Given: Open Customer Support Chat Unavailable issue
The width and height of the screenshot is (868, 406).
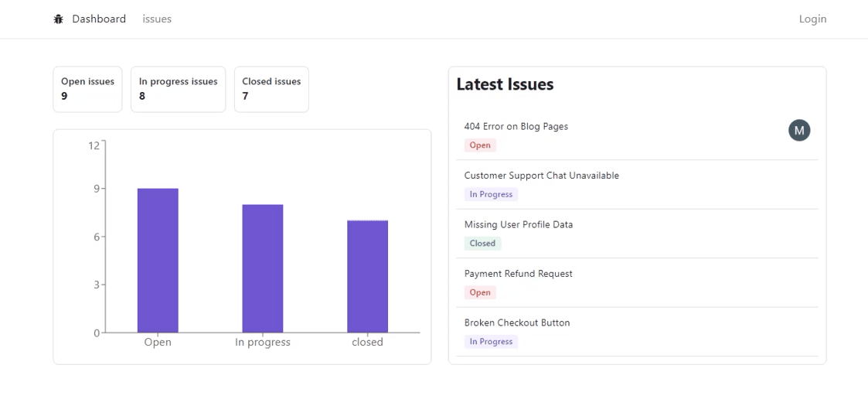Looking at the screenshot, I should click(541, 176).
